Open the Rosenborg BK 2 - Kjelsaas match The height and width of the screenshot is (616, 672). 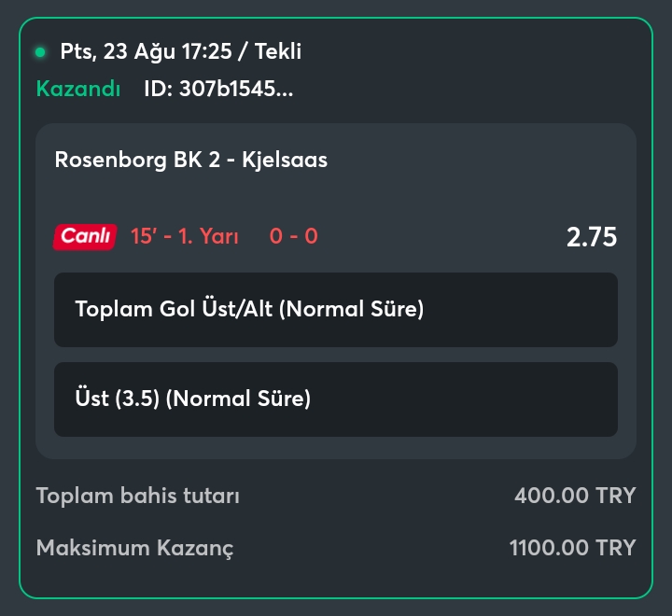191,160
